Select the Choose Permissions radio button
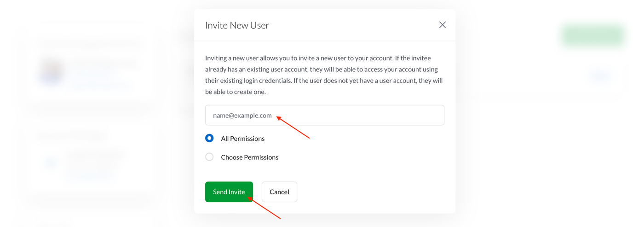The width and height of the screenshot is (644, 227). pyautogui.click(x=209, y=157)
